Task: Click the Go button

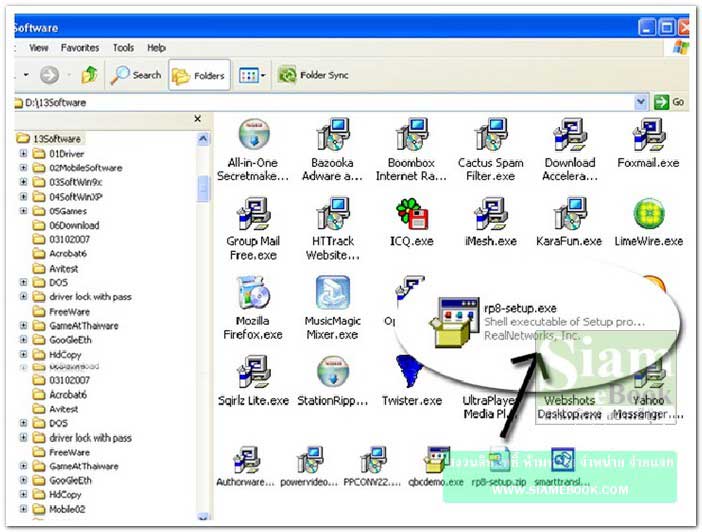Action: click(x=670, y=102)
